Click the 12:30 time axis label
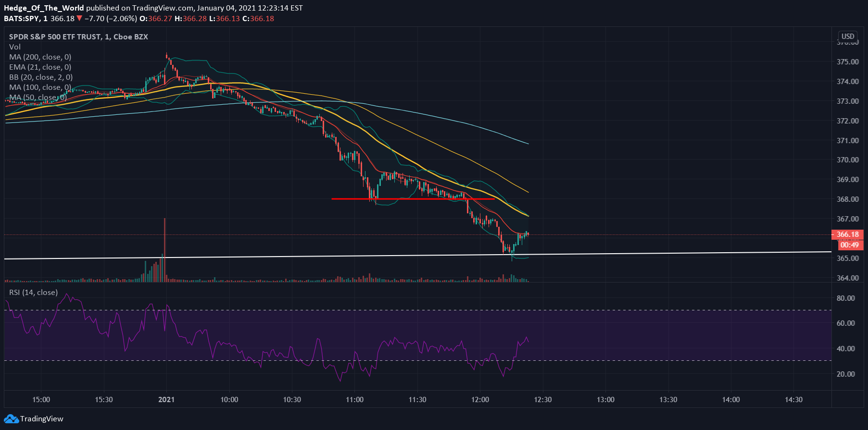The image size is (868, 430). tap(543, 399)
